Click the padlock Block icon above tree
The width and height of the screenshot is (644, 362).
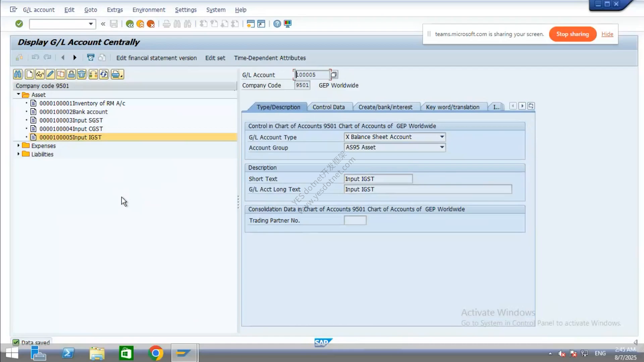click(71, 74)
